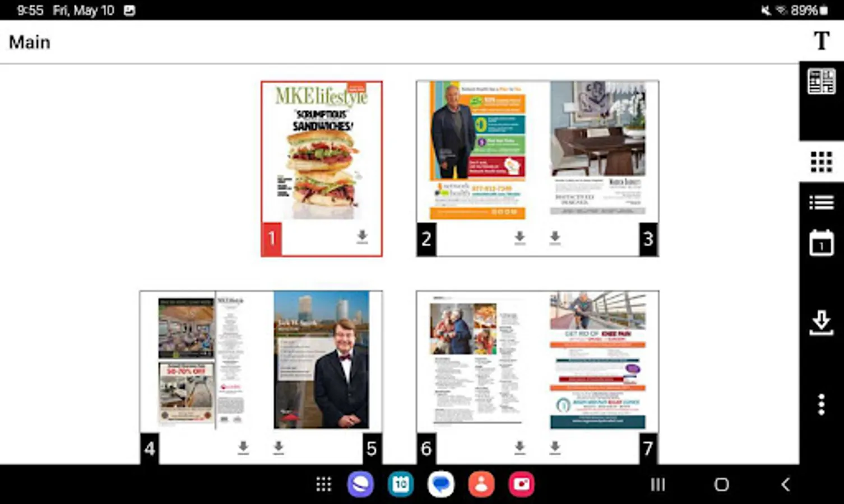Image resolution: width=844 pixels, height=504 pixels.
Task: Select the page number 7 label
Action: coord(648,448)
